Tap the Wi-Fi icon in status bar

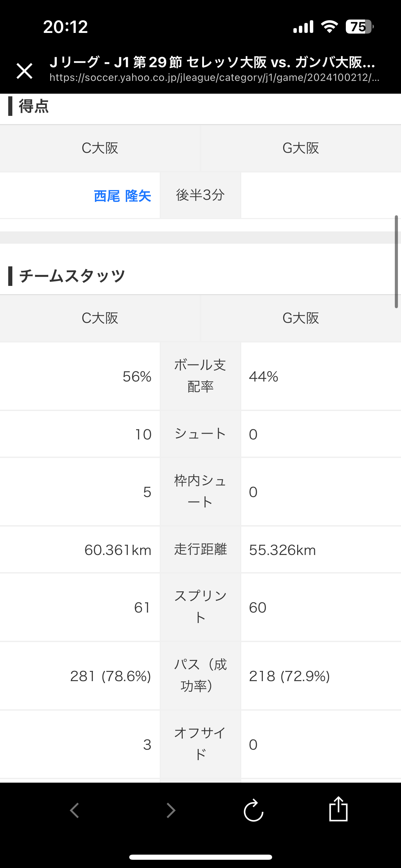(x=329, y=27)
